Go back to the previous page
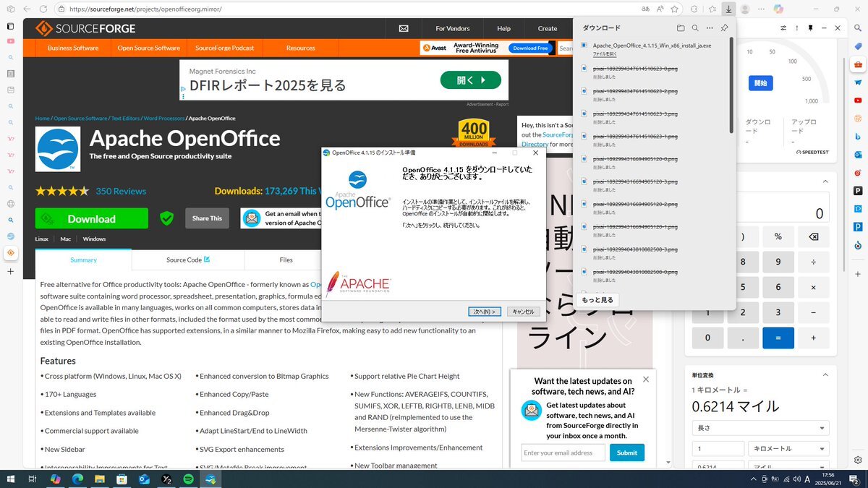Image resolution: width=868 pixels, height=488 pixels. pos(26,9)
